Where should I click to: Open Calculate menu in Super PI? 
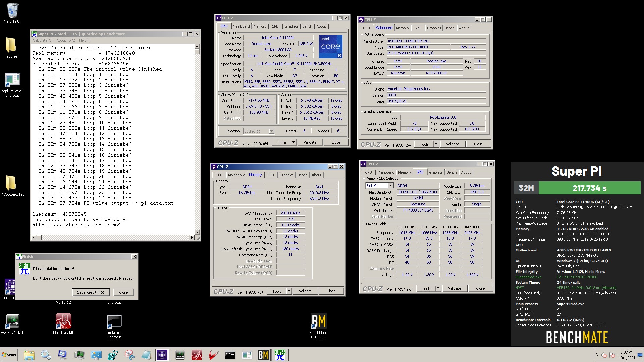tap(42, 40)
